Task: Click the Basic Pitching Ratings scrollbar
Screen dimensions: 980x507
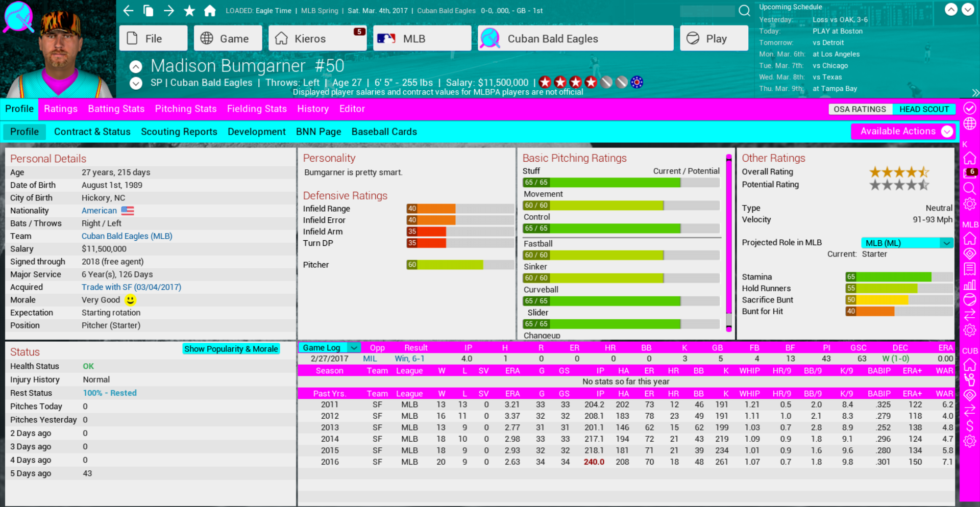Action: click(729, 243)
